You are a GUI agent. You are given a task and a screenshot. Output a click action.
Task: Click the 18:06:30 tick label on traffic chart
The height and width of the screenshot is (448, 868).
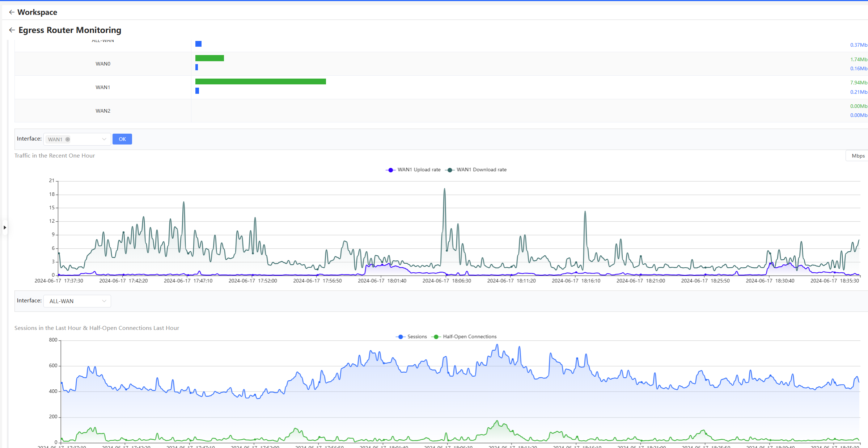(x=447, y=281)
